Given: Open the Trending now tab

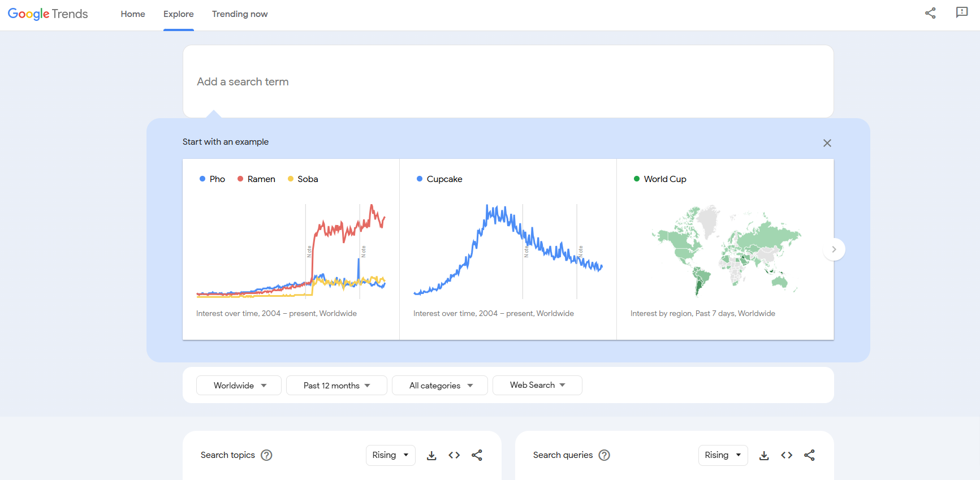Looking at the screenshot, I should (240, 14).
